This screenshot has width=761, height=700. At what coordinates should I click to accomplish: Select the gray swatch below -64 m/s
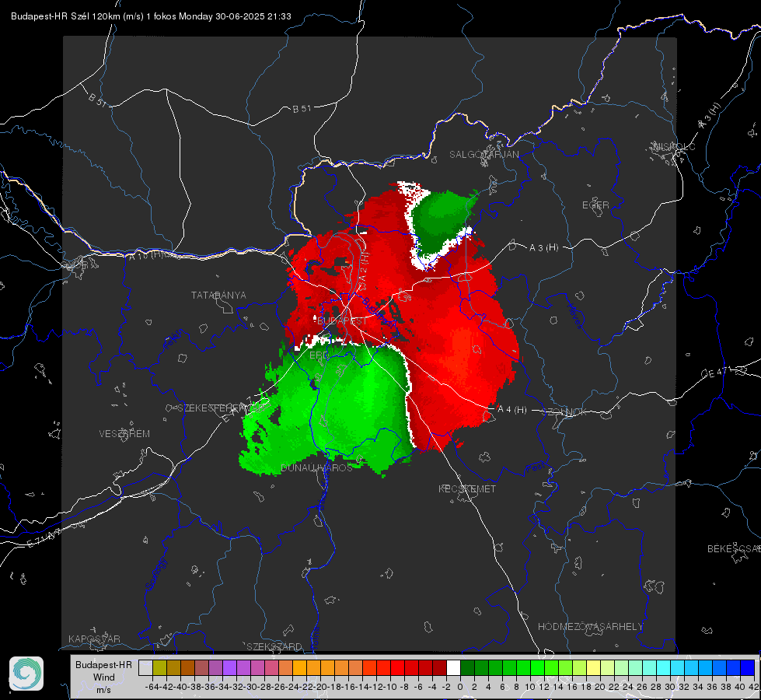[145, 667]
